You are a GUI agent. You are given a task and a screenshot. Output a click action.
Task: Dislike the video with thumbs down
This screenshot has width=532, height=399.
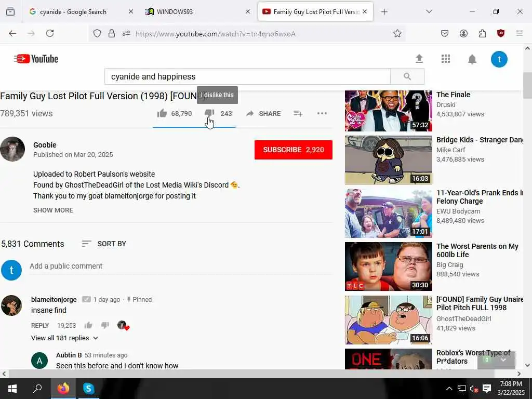coord(209,113)
